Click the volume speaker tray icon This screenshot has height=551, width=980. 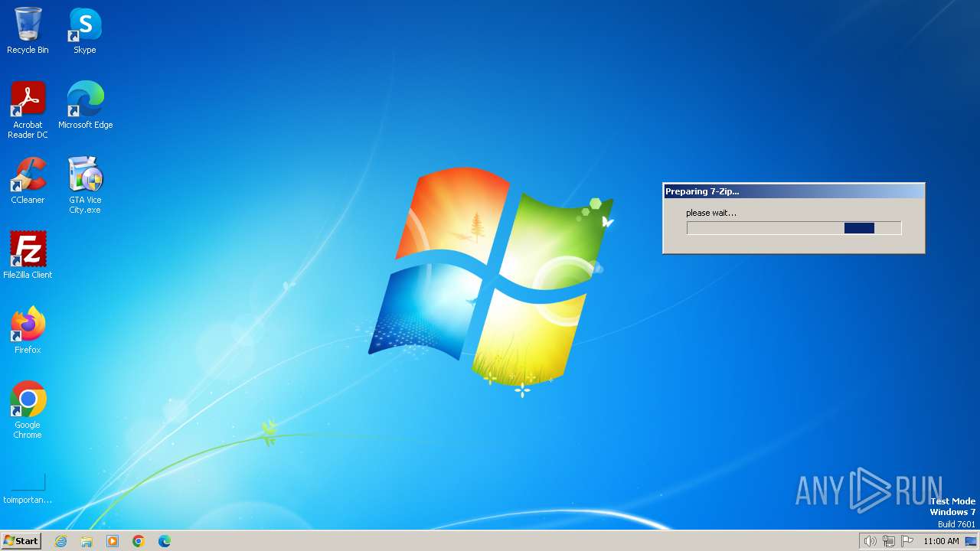[870, 541]
